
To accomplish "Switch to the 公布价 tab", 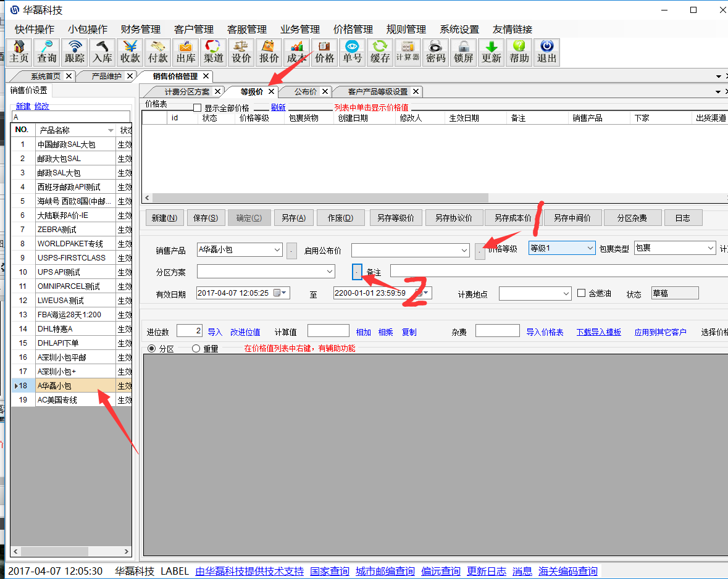I will point(305,91).
